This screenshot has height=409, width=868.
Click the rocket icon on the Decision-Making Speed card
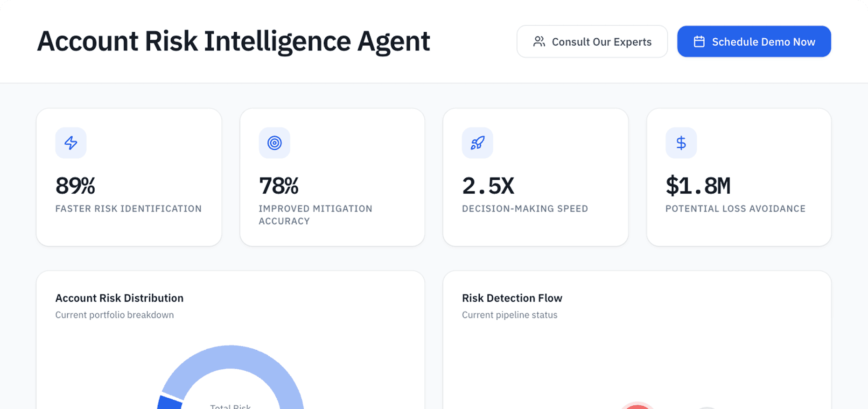477,143
